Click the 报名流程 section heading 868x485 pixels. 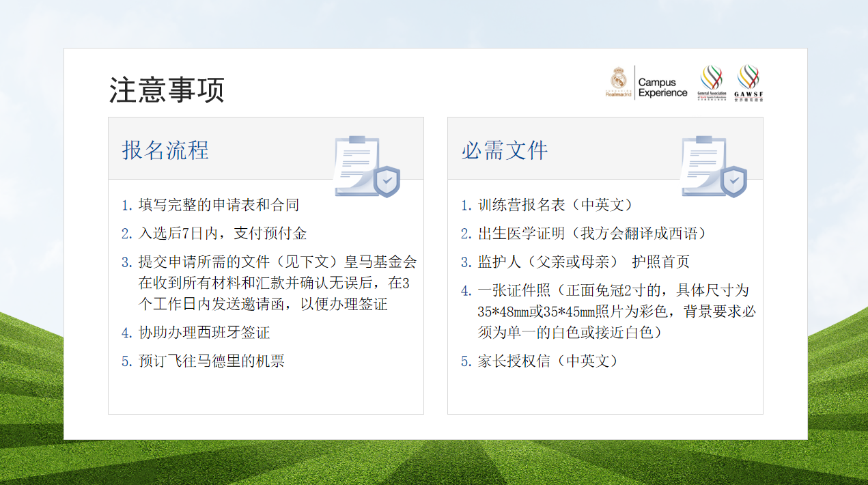[165, 150]
